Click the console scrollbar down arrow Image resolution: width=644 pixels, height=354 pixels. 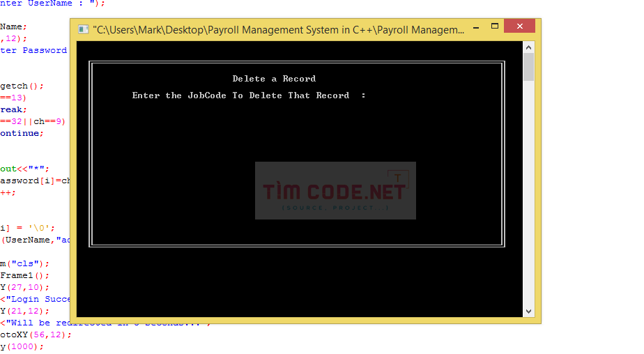(528, 311)
